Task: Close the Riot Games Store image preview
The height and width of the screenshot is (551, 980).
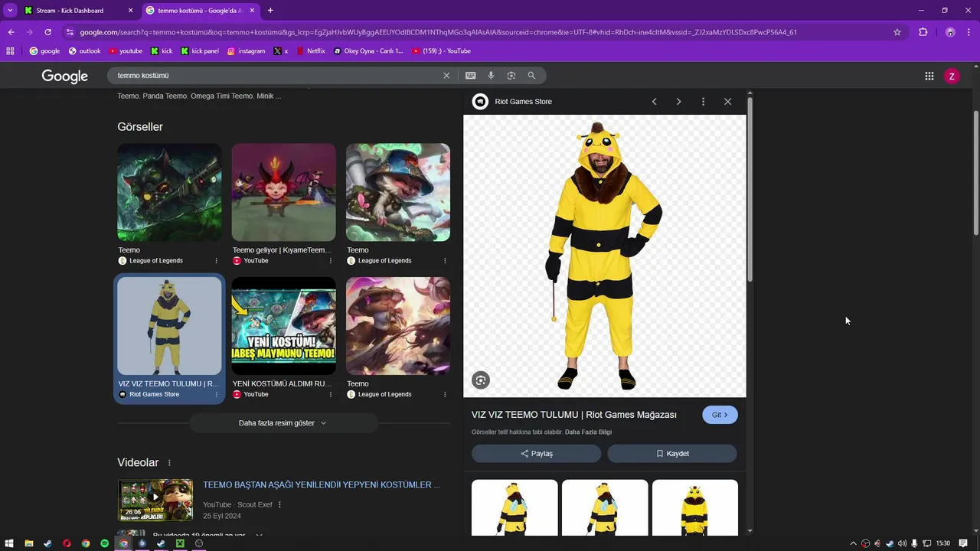Action: [x=727, y=102]
